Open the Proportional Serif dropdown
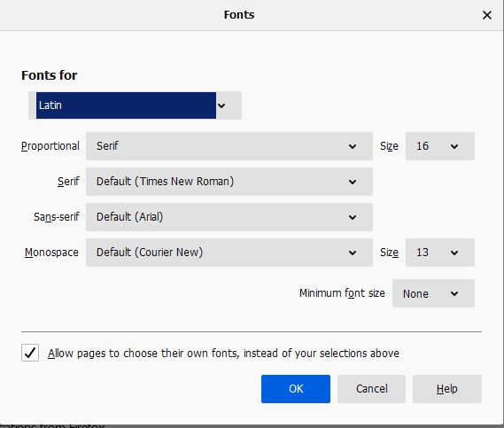Screen dimensions: 504x428 [x=229, y=146]
